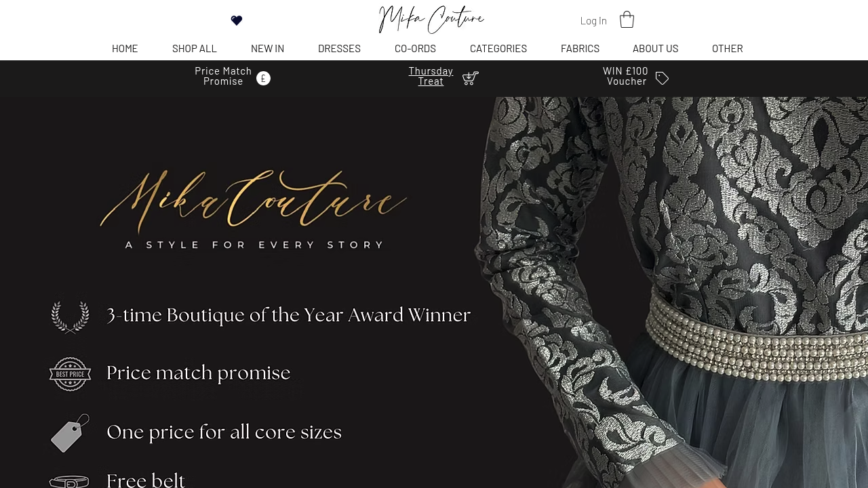Click the shopping cart Thursday Treat icon

[x=471, y=78]
